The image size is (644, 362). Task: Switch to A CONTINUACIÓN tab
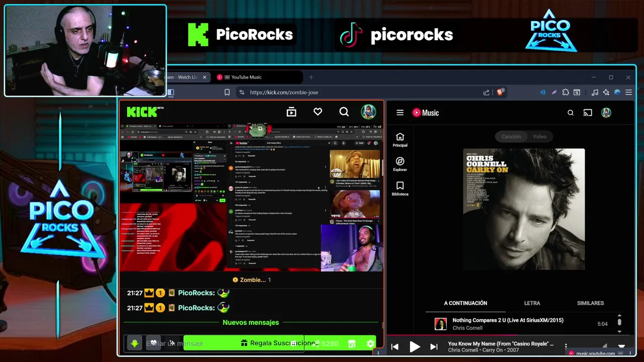pyautogui.click(x=465, y=303)
